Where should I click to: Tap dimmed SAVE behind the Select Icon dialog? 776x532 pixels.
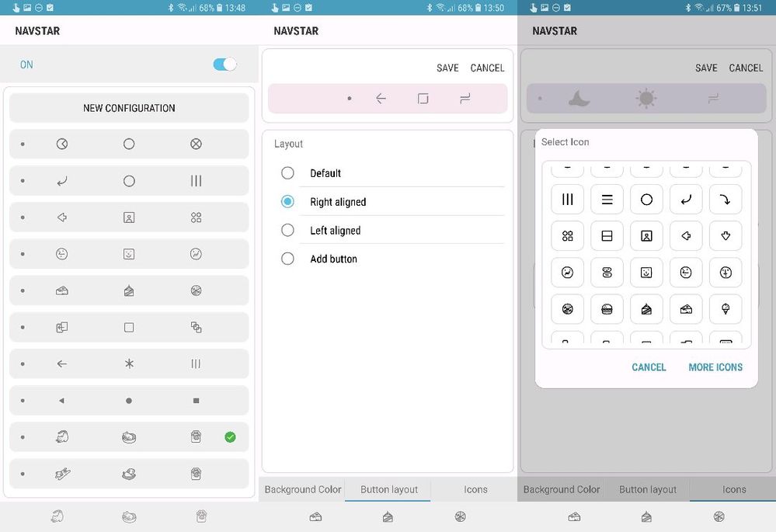[706, 68]
